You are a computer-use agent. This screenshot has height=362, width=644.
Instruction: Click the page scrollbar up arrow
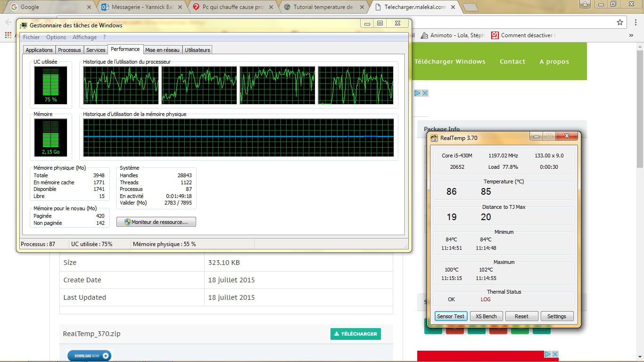coord(640,47)
